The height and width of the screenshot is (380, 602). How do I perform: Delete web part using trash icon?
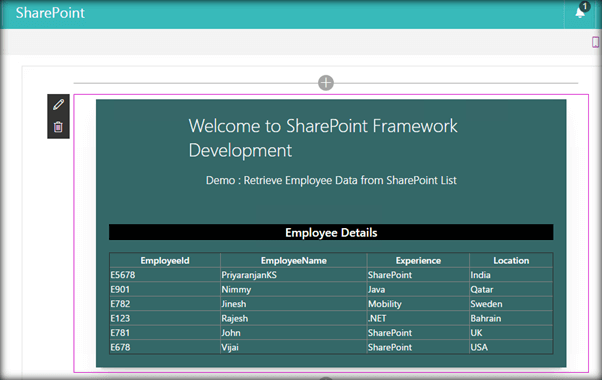pos(58,127)
